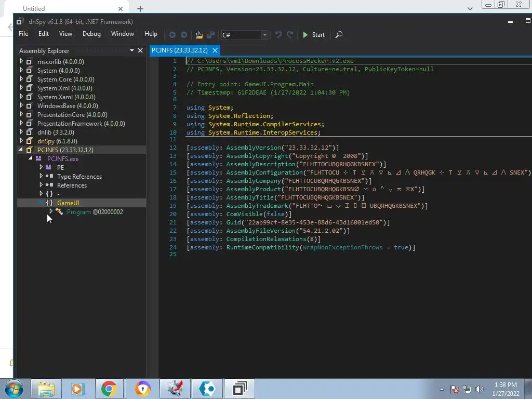Close the PCJNFS document tab
The height and width of the screenshot is (399, 532).
point(215,50)
